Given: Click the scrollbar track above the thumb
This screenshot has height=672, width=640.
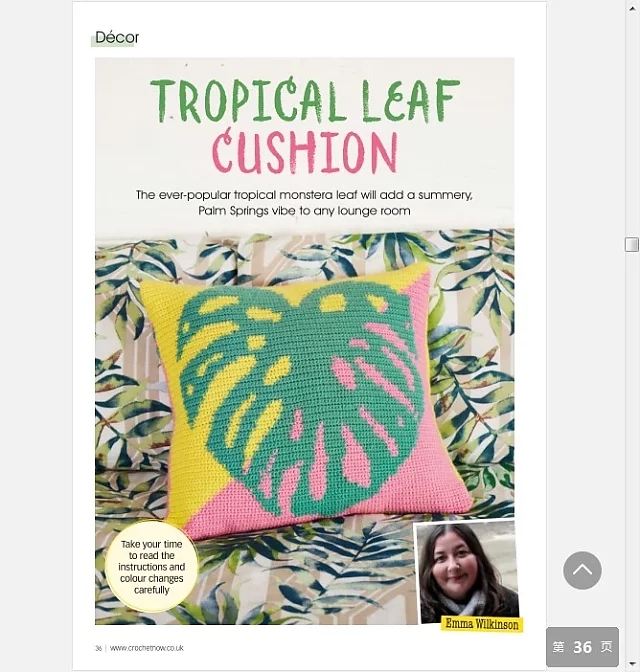Looking at the screenshot, I should coord(632,124).
